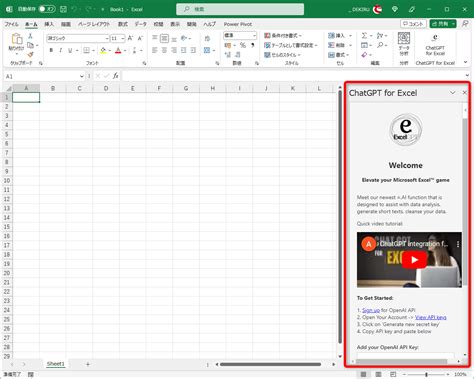The image size is (474, 379).
Task: Switch to the Page Layout tab
Action: [94, 24]
